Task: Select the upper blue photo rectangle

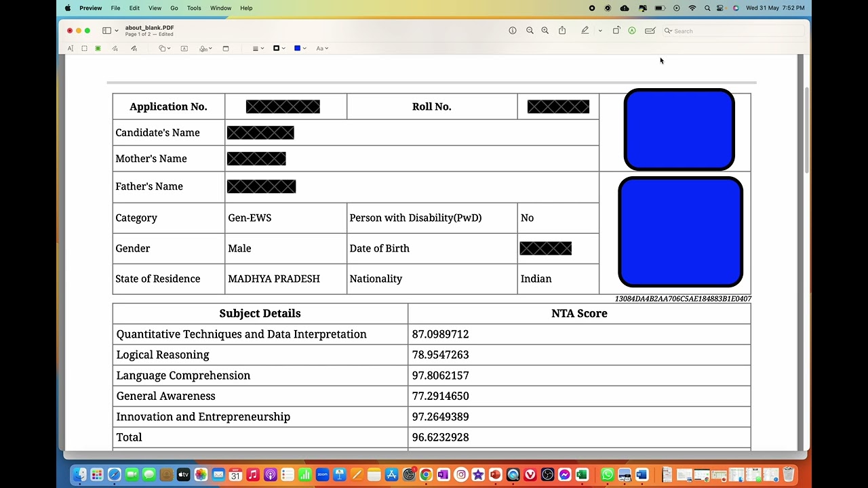Action: pyautogui.click(x=679, y=129)
